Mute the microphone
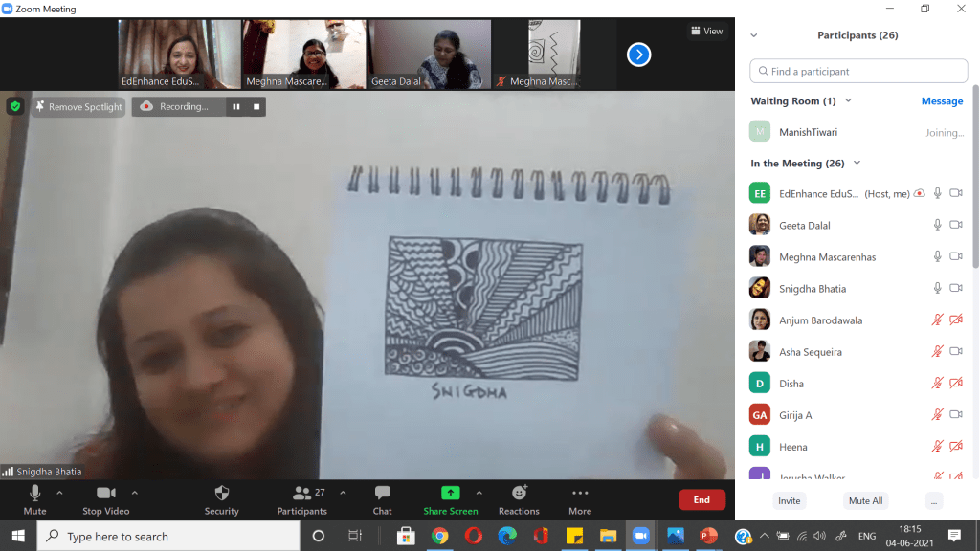This screenshot has height=551, width=980. click(34, 494)
